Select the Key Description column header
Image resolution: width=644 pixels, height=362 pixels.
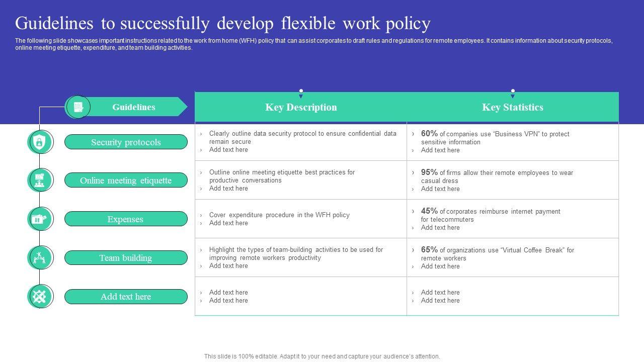[301, 107]
